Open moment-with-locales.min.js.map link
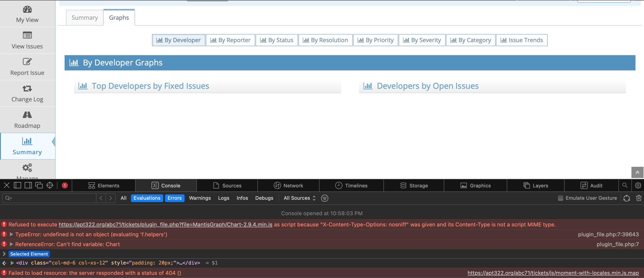This screenshot has width=644, height=278. [x=553, y=273]
